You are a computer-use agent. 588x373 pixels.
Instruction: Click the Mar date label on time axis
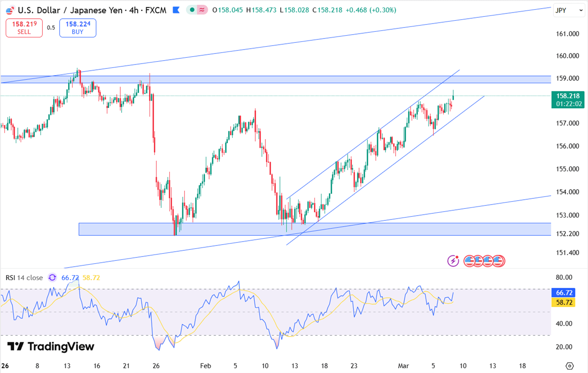404,366
